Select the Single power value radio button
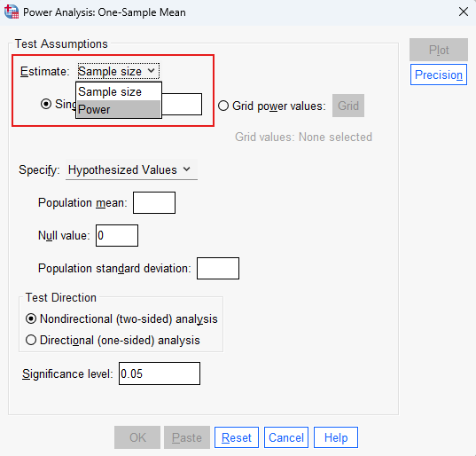The height and width of the screenshot is (456, 476). 46,104
